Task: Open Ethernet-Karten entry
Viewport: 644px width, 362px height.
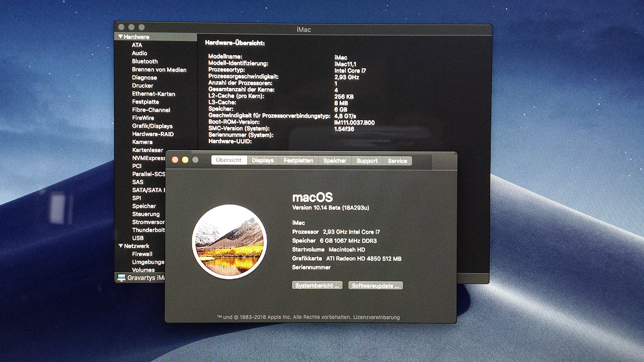Action: (153, 94)
